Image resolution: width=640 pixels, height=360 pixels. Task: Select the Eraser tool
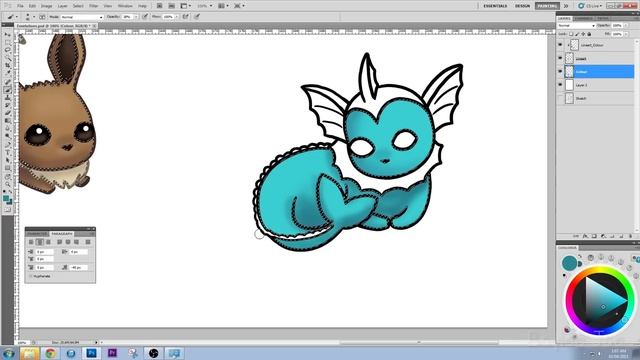pos(8,113)
